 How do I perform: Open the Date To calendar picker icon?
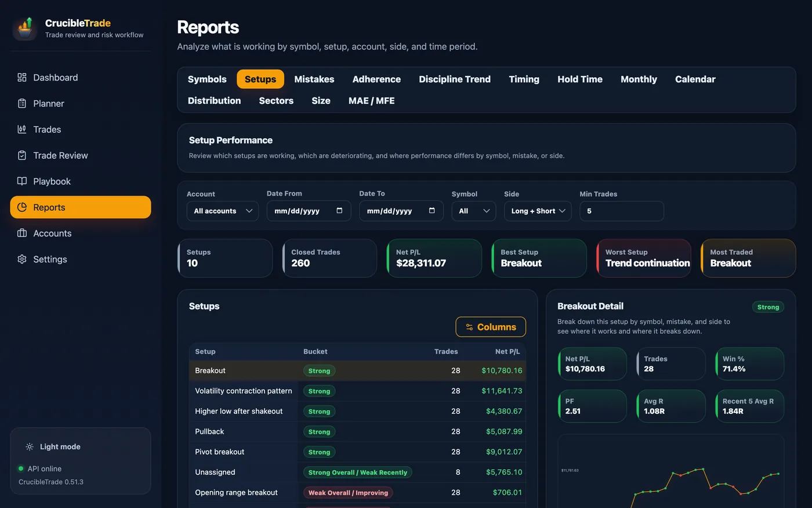click(x=432, y=211)
